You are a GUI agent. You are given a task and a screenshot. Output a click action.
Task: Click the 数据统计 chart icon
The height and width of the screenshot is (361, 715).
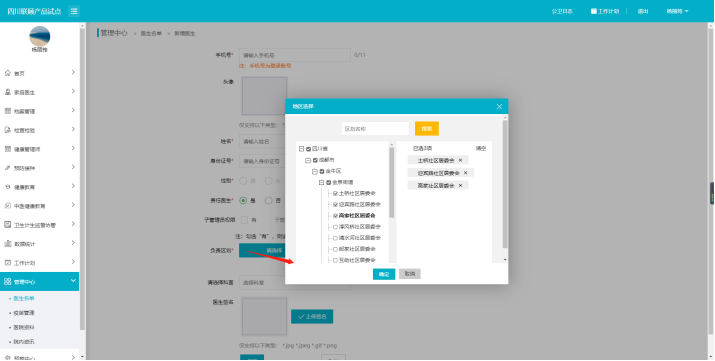[x=7, y=244]
